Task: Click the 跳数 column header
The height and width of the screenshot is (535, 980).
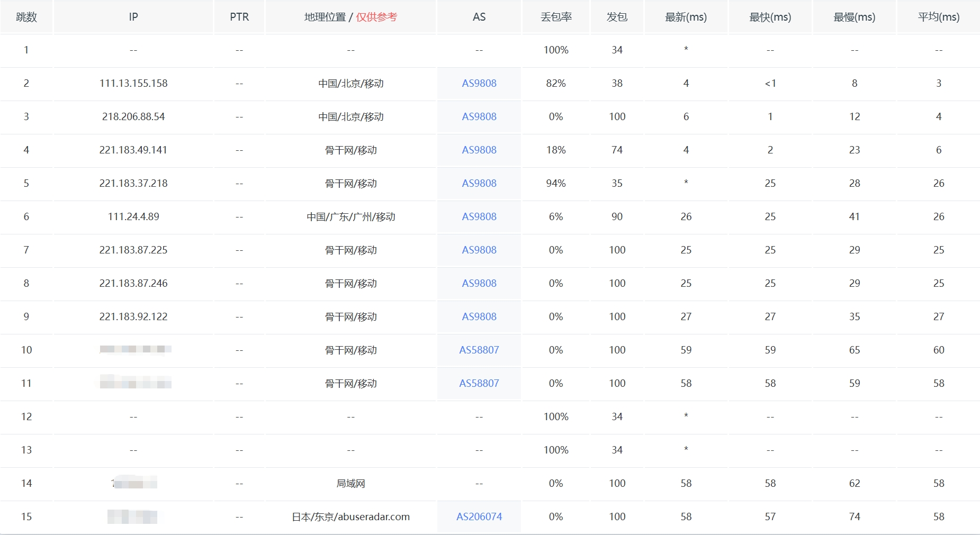Action: 26,17
